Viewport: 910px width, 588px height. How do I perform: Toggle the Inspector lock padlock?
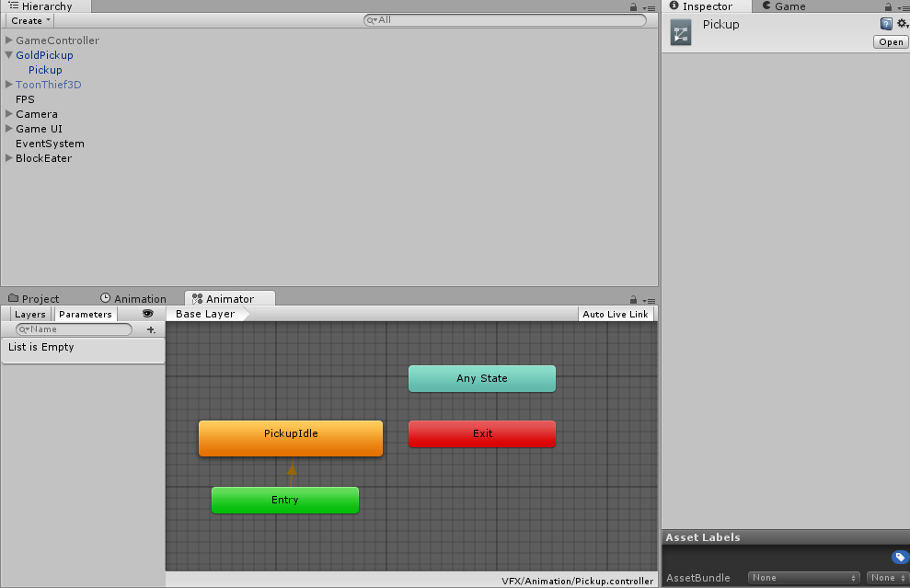pyautogui.click(x=888, y=6)
